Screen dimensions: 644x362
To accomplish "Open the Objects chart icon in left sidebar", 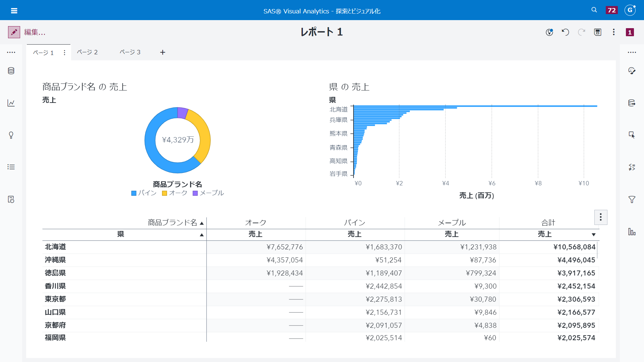I will [11, 103].
